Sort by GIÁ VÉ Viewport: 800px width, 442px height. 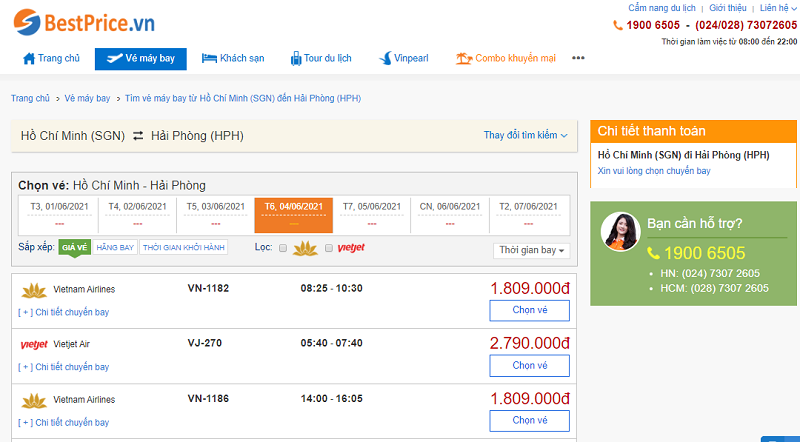[x=74, y=248]
